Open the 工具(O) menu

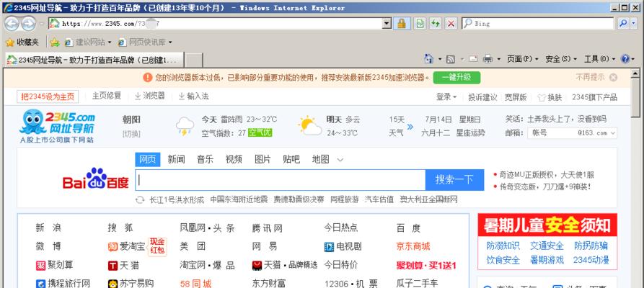pos(599,59)
